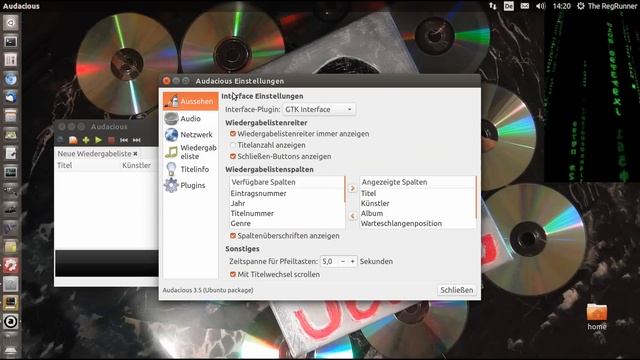640x360 pixels.
Task: Click the 'Angezeigte Spalten' list header
Action: [x=418, y=182]
